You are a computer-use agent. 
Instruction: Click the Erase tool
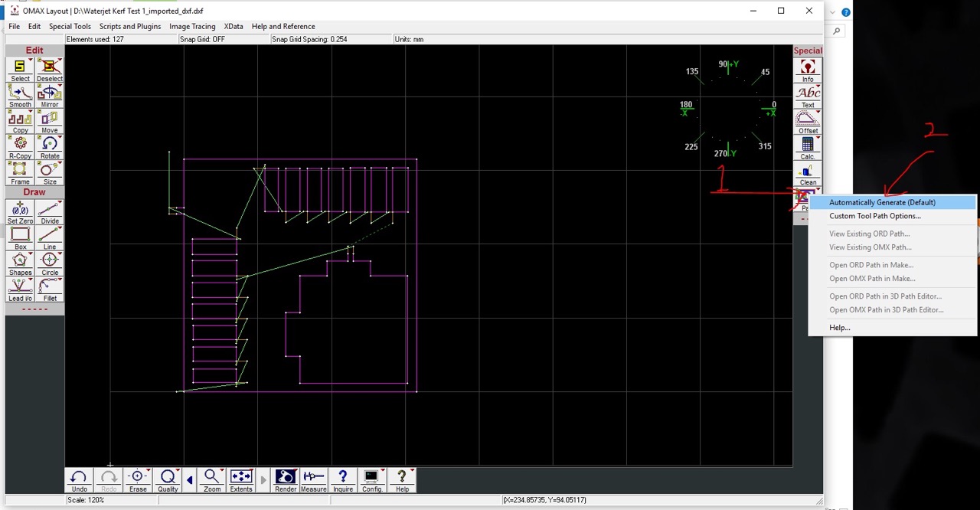point(138,481)
